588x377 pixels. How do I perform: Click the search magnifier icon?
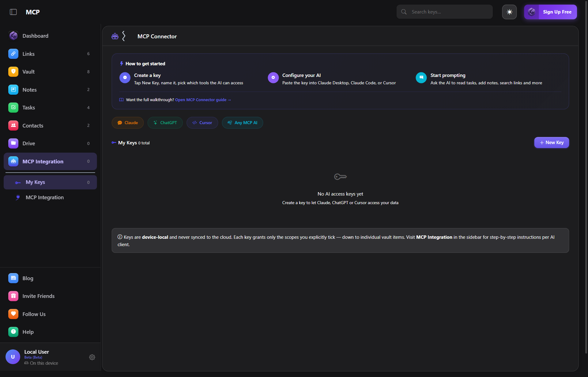(x=404, y=12)
